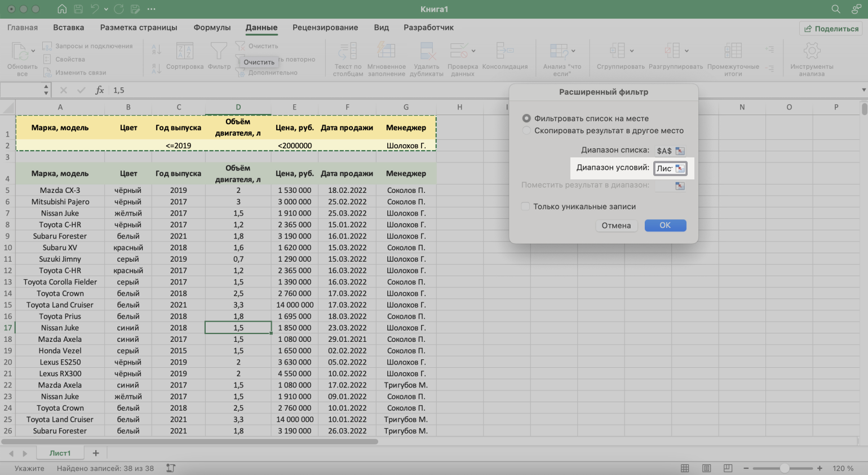Image resolution: width=868 pixels, height=475 pixels.
Task: Open the name box stepper dropdown
Action: click(46, 90)
